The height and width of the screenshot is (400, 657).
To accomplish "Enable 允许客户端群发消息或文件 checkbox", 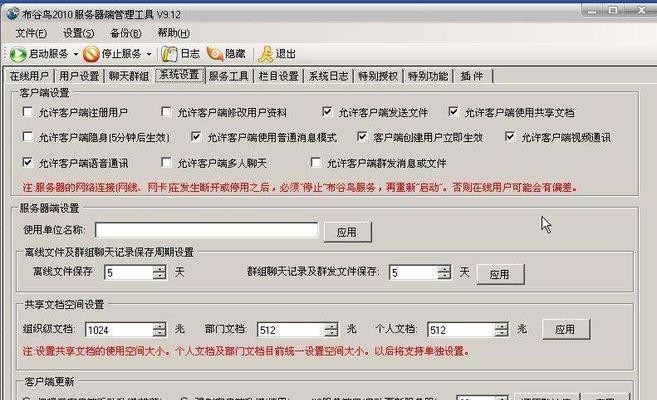I will coord(316,162).
